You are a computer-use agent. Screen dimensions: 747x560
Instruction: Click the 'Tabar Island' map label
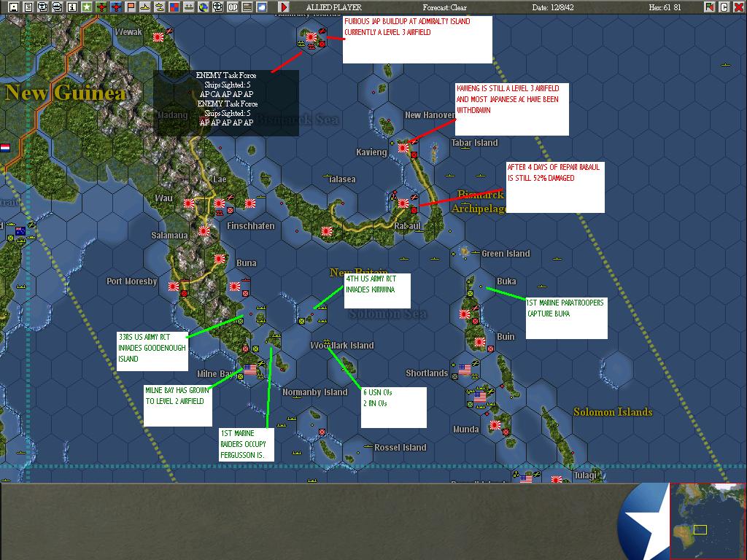tap(474, 142)
